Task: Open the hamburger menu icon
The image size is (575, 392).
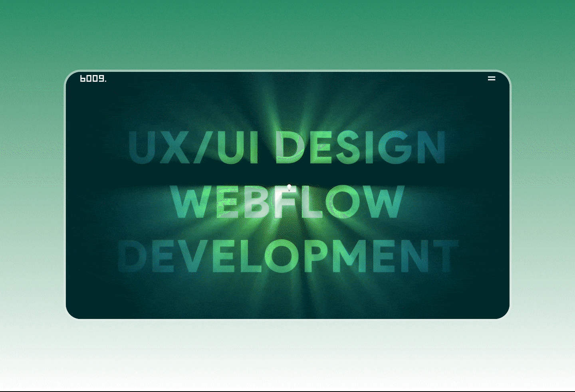Action: 492,79
